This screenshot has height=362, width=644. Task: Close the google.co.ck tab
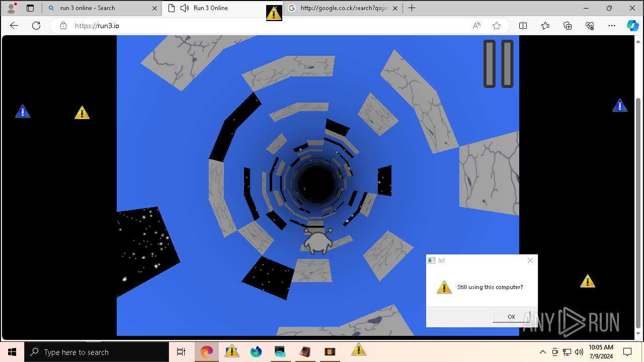click(x=395, y=8)
